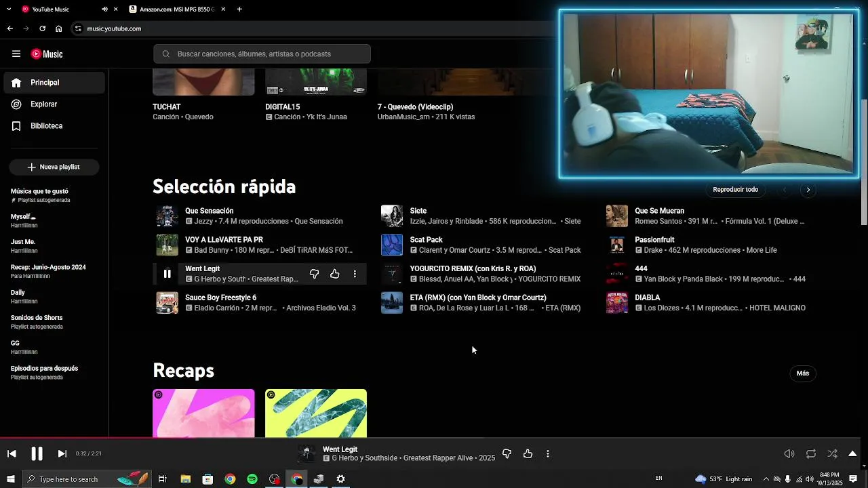The image size is (868, 488).
Task: Open the Just Me. playlist
Action: [x=54, y=246]
